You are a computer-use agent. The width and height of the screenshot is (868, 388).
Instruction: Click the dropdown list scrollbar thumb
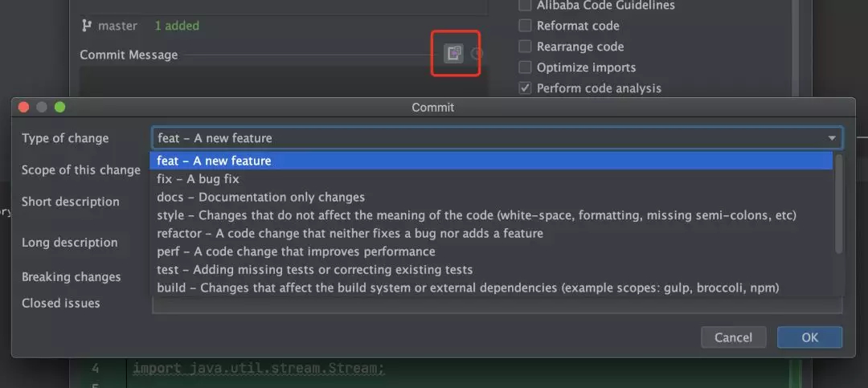[x=838, y=204]
